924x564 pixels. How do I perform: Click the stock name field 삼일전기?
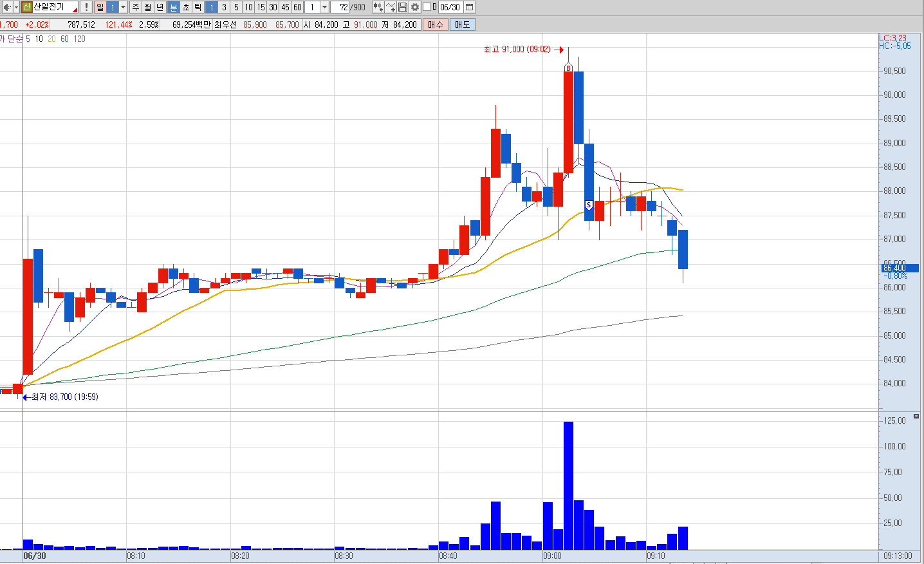coord(54,7)
